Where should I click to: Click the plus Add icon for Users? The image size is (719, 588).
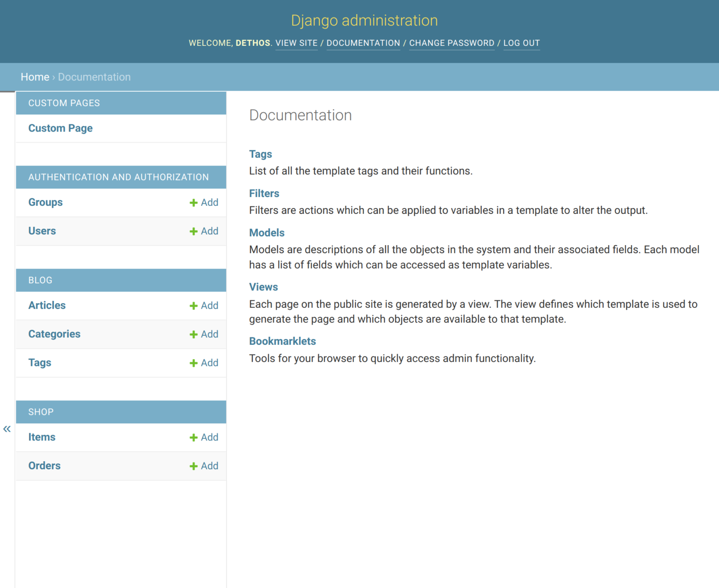pos(193,231)
